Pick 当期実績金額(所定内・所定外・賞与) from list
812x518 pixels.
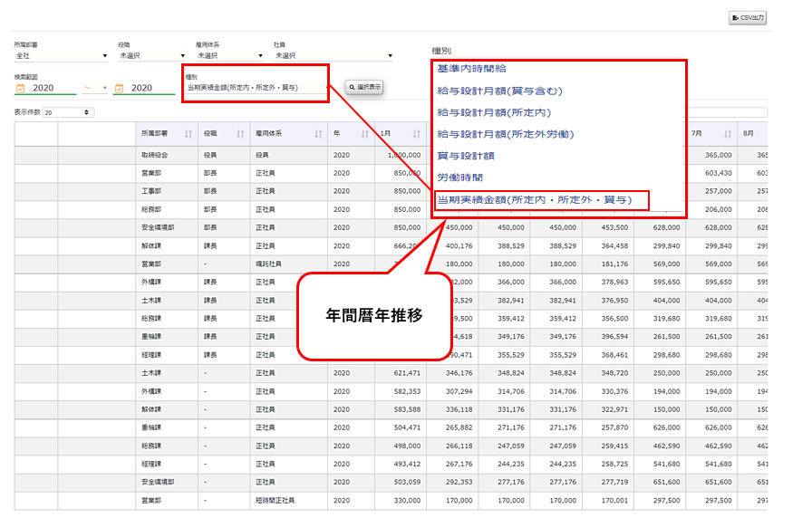coord(534,199)
